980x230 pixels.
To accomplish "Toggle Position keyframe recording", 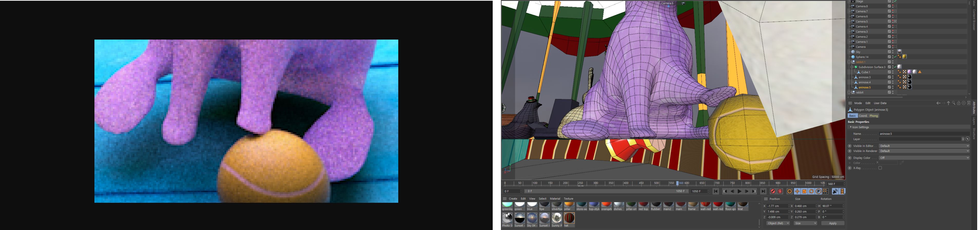I will coord(797,191).
